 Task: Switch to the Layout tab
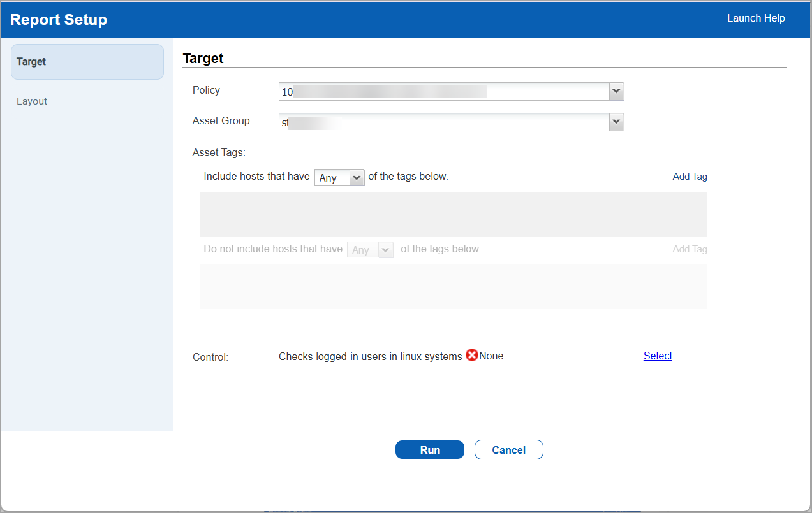point(32,101)
